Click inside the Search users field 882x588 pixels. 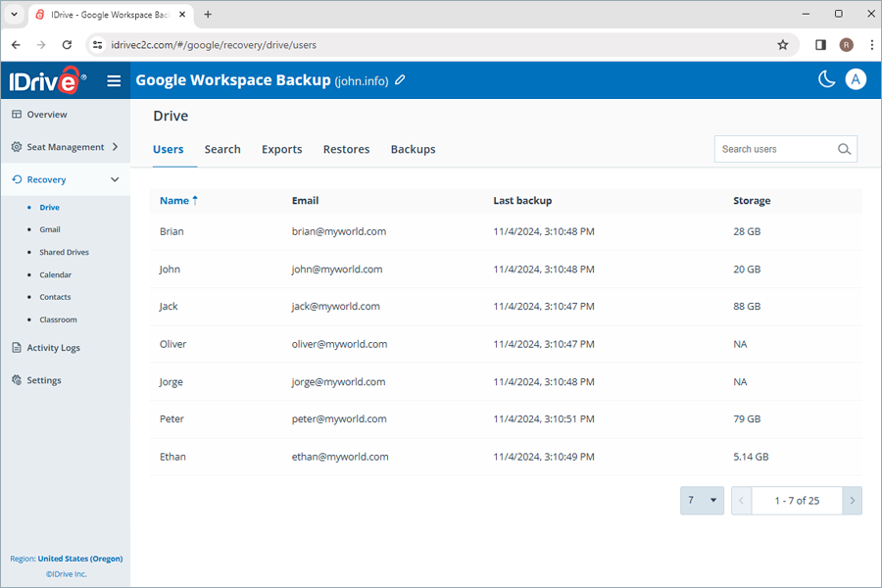(774, 149)
